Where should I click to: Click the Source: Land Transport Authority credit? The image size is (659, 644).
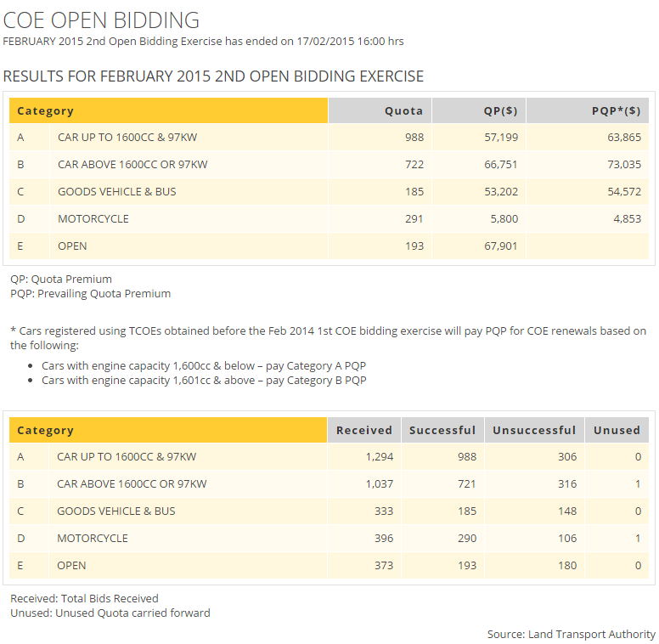pyautogui.click(x=572, y=634)
